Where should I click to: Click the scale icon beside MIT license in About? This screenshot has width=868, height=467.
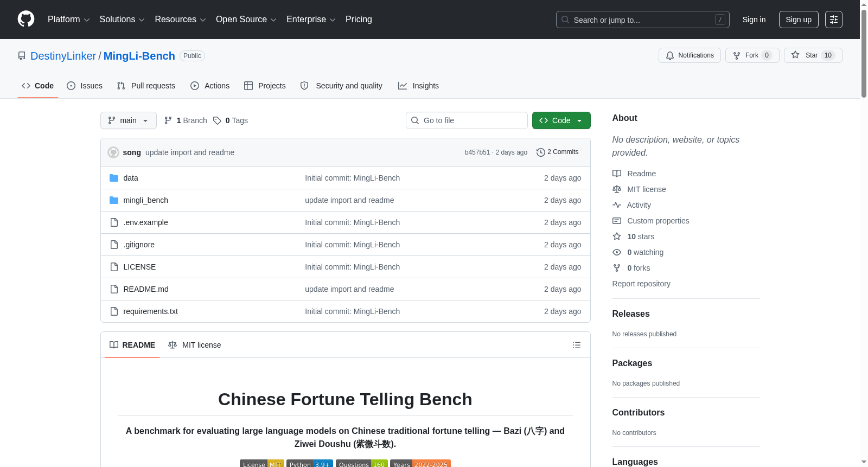click(617, 189)
